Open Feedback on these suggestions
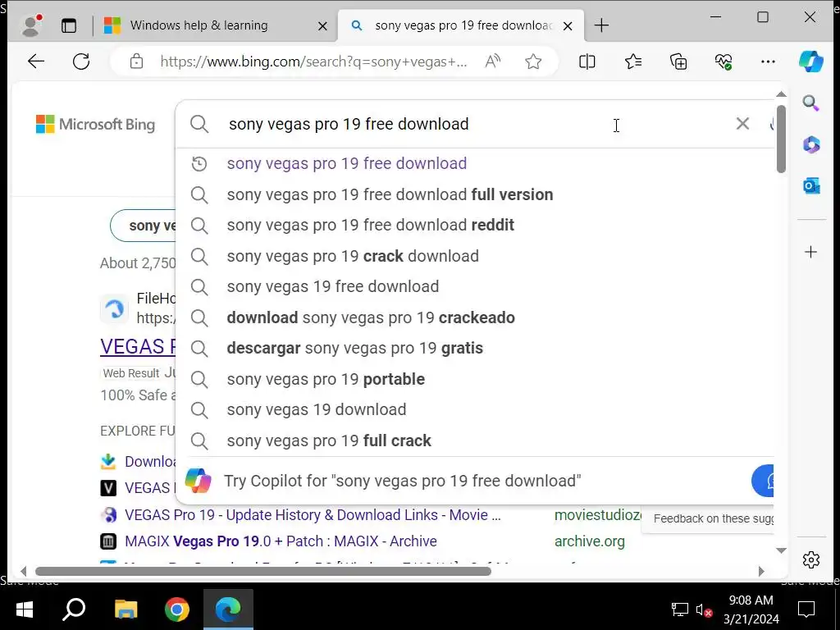This screenshot has width=840, height=630. coord(713,518)
